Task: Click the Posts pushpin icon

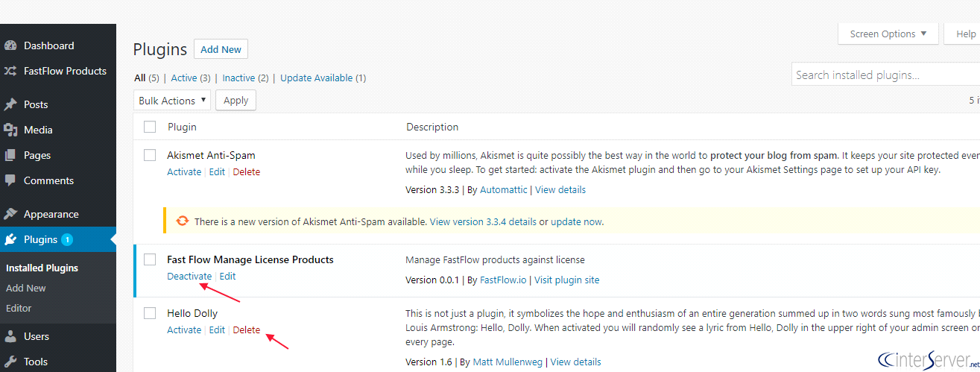Action: [x=10, y=104]
